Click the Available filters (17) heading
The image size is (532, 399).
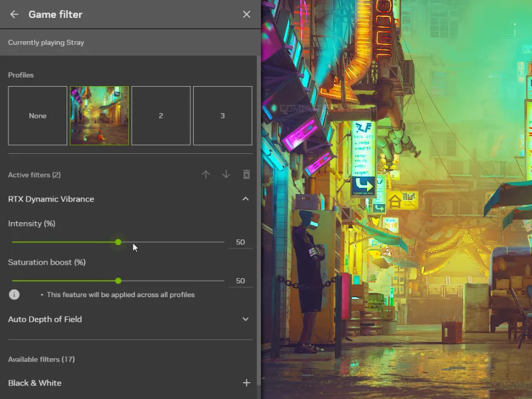[x=41, y=359]
